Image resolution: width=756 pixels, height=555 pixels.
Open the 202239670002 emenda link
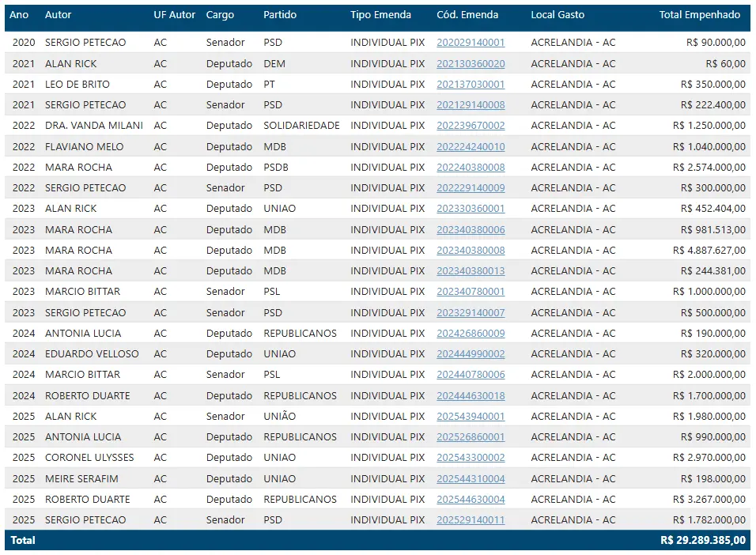coord(471,126)
